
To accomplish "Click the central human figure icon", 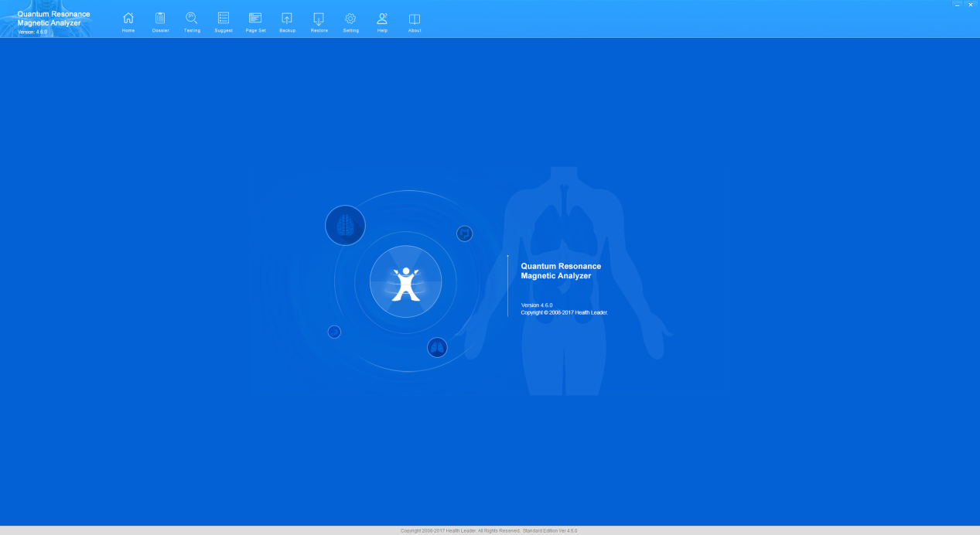I will pos(405,282).
